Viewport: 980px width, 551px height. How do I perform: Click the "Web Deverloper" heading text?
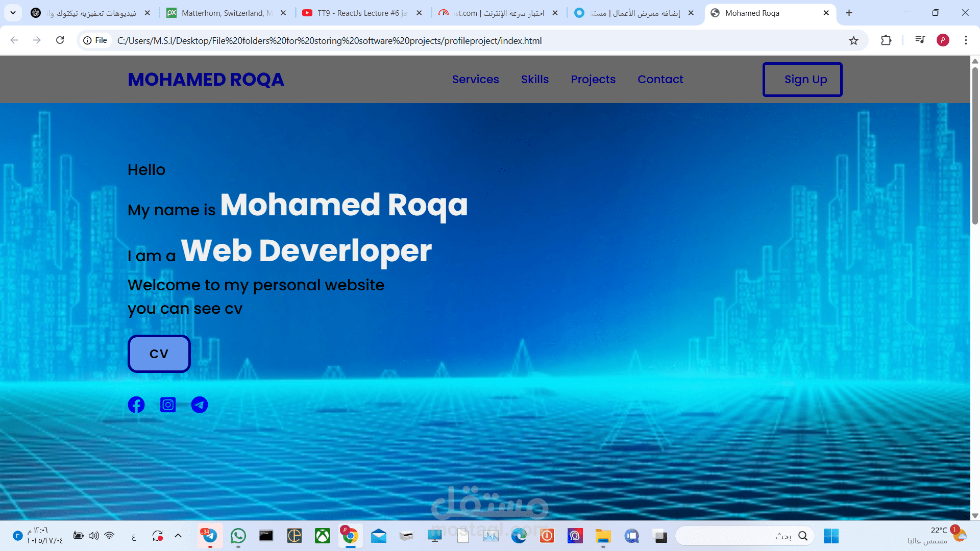(306, 251)
